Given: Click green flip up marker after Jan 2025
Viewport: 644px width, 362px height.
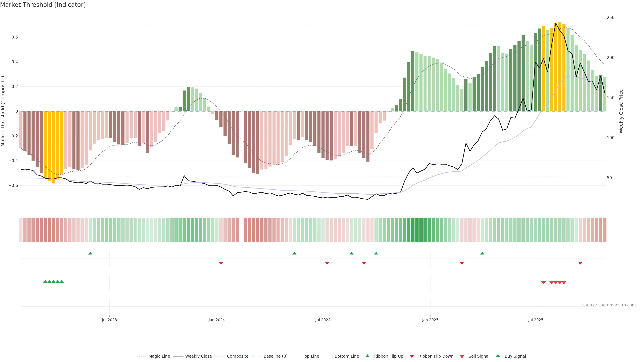Looking at the screenshot, I should 482,253.
